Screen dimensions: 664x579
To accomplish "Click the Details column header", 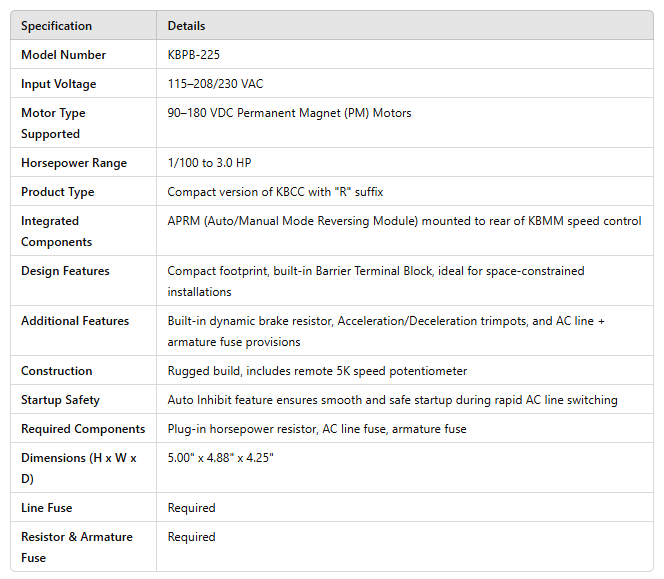I will point(186,26).
